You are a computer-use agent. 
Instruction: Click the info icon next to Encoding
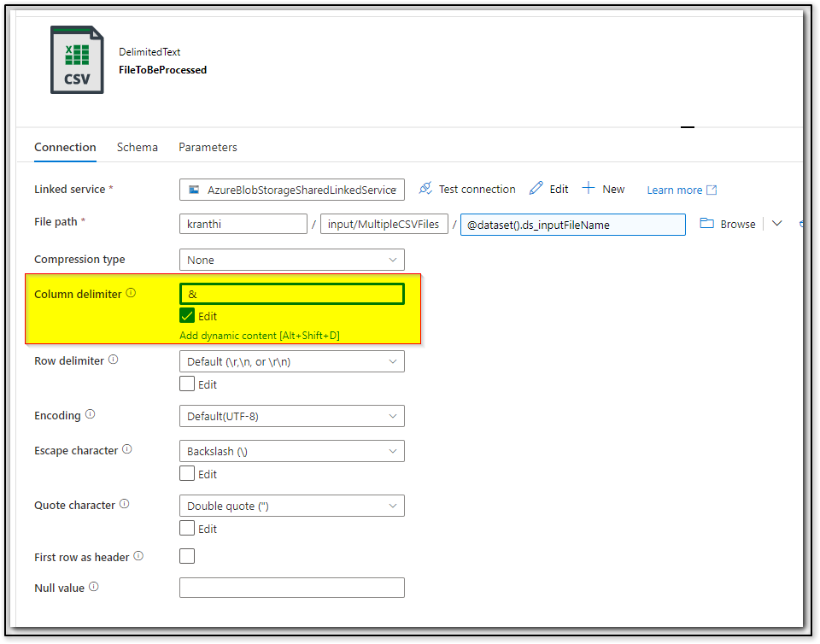click(90, 415)
